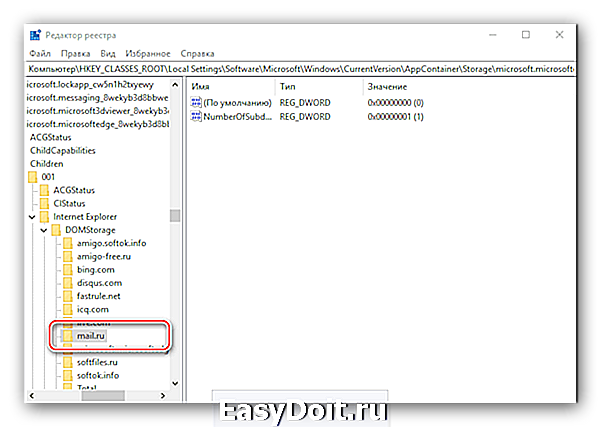Image resolution: width=600 pixels, height=427 pixels.
Task: Click the softfiles.ru folder icon
Action: [68, 362]
